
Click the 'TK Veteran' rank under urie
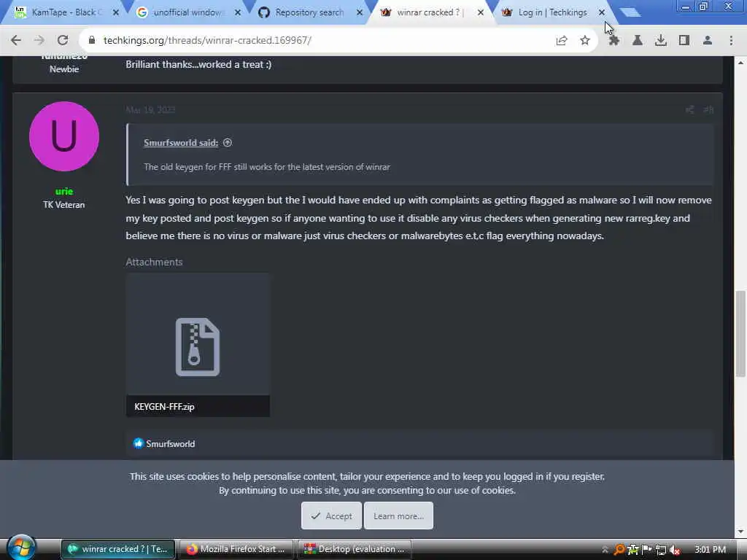pos(64,205)
